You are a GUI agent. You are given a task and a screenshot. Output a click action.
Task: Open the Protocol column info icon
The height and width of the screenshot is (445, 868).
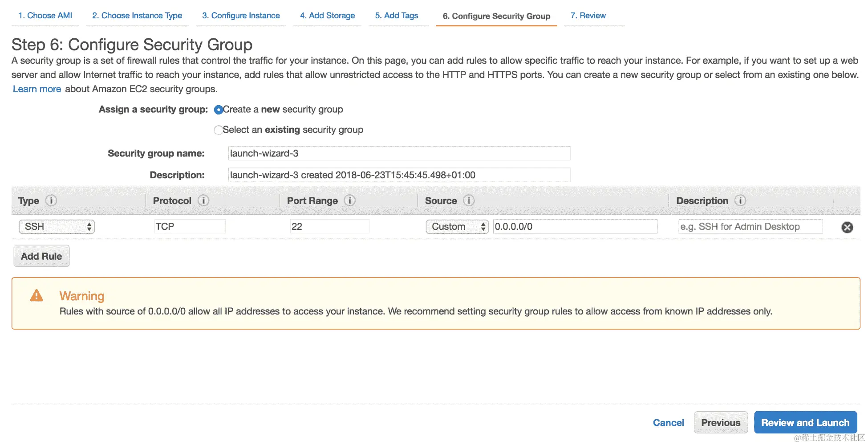(x=203, y=200)
